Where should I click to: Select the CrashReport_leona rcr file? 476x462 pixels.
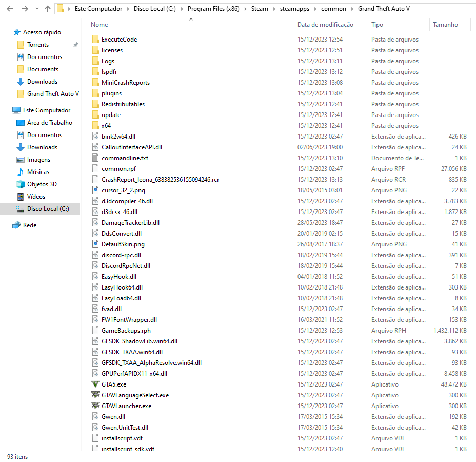(160, 180)
